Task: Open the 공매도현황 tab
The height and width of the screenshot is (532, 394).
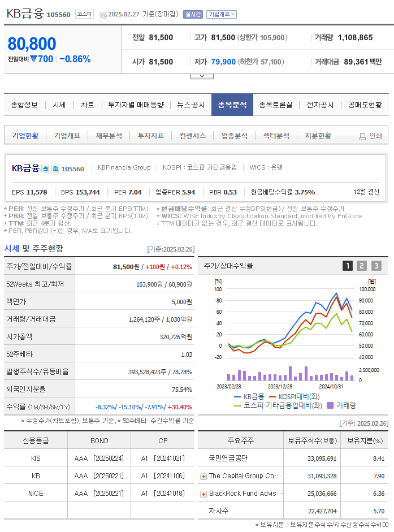Action: (366, 105)
